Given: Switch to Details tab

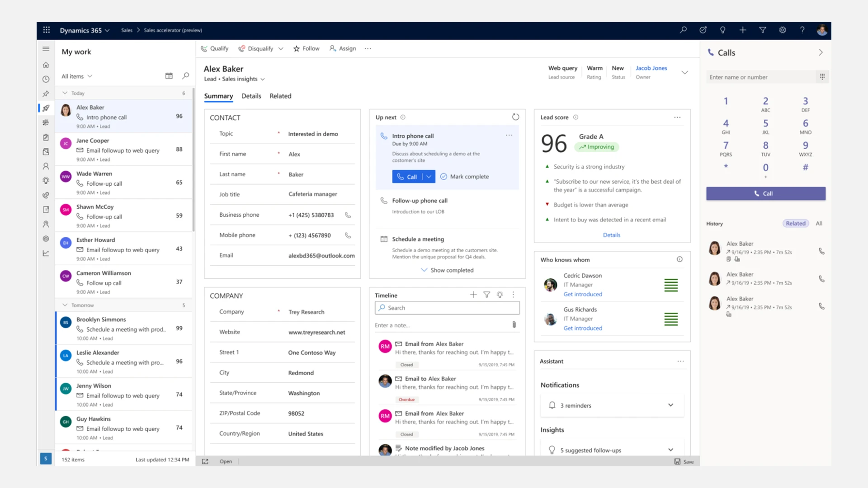Looking at the screenshot, I should (x=251, y=96).
